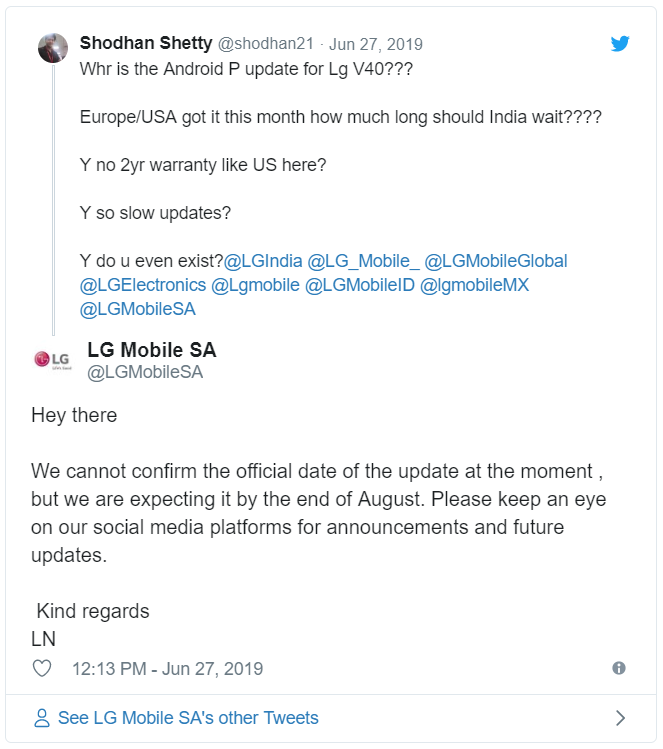The image size is (663, 749).
Task: Click the LG Mobile SA account name
Action: (x=152, y=350)
